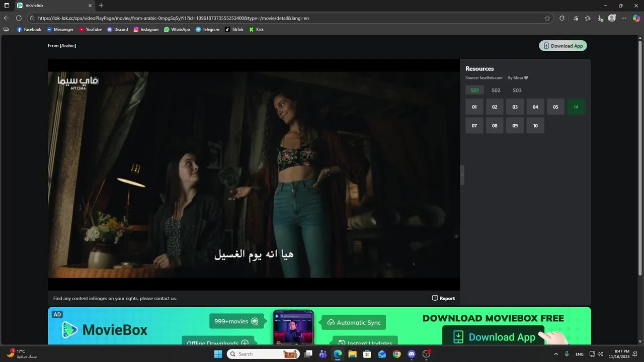644x362 pixels.
Task: Click the currently playing episode tile
Action: point(576,107)
